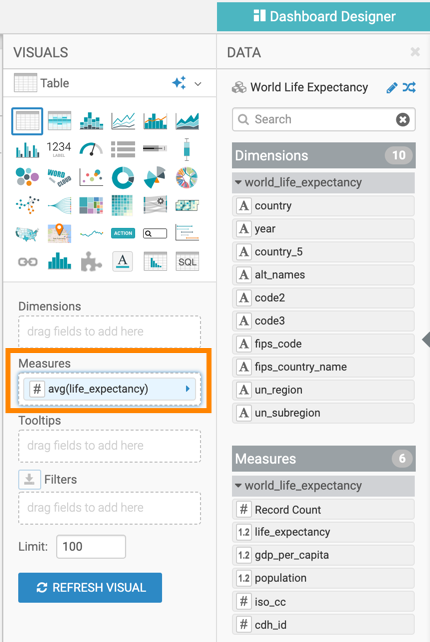Click the Limit input showing 100
The width and height of the screenshot is (430, 642).
pos(91,547)
